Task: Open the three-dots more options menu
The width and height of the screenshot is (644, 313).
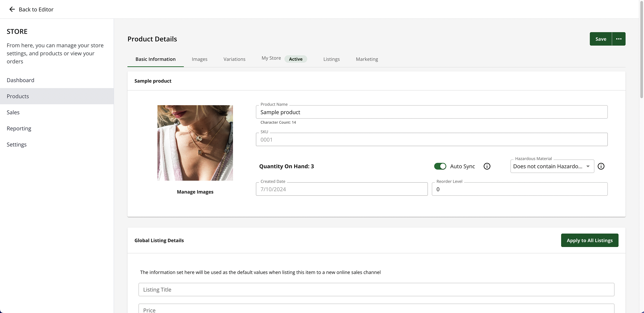Action: [619, 39]
